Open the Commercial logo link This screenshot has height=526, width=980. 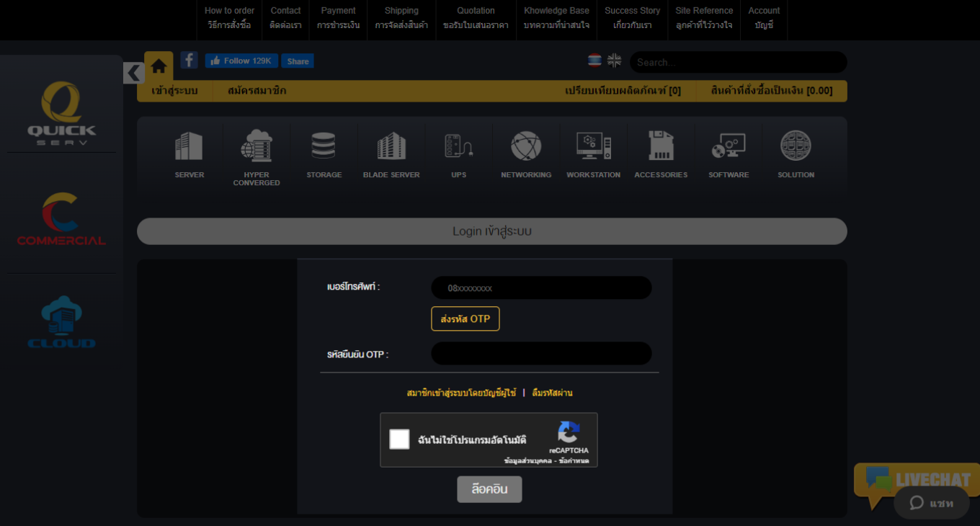pos(61,219)
